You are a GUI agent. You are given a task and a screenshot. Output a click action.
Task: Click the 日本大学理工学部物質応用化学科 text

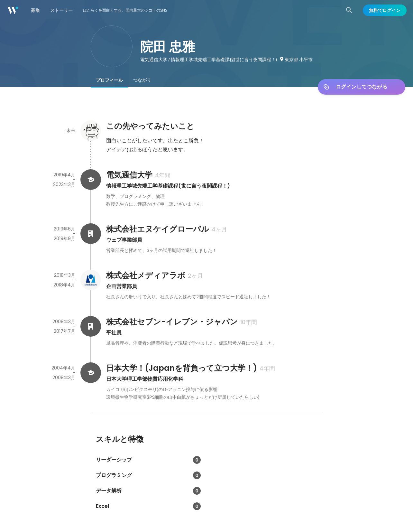point(145,379)
